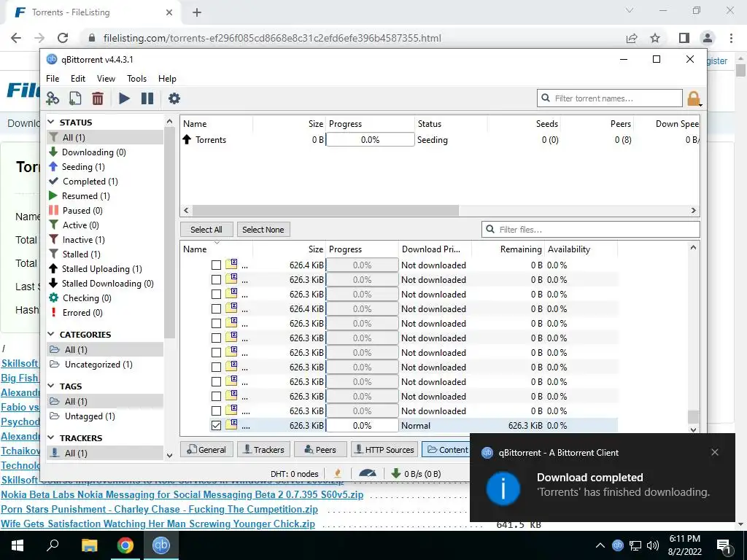The height and width of the screenshot is (560, 747).
Task: Click connection status flame icon in status bar
Action: coord(338,473)
